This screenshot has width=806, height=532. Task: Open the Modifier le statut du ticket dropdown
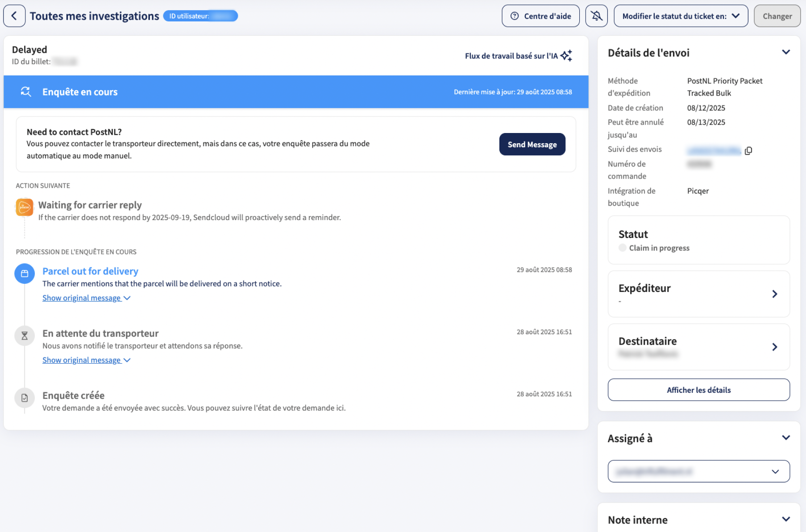(x=681, y=16)
